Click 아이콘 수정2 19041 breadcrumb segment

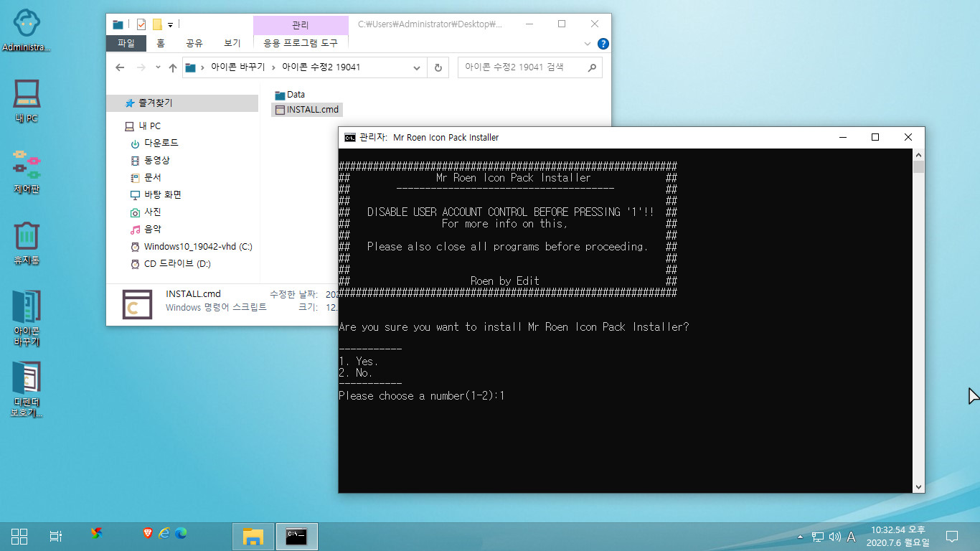(321, 67)
